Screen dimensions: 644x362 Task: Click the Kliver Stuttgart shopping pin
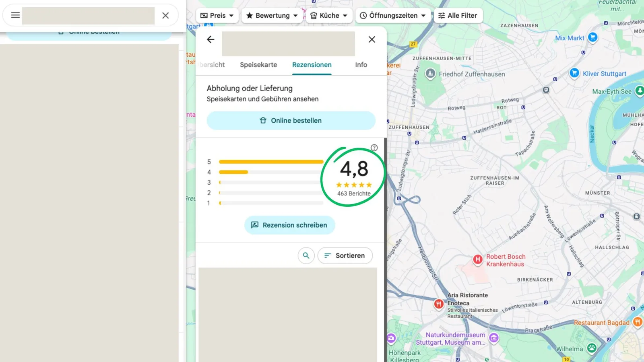pos(574,73)
